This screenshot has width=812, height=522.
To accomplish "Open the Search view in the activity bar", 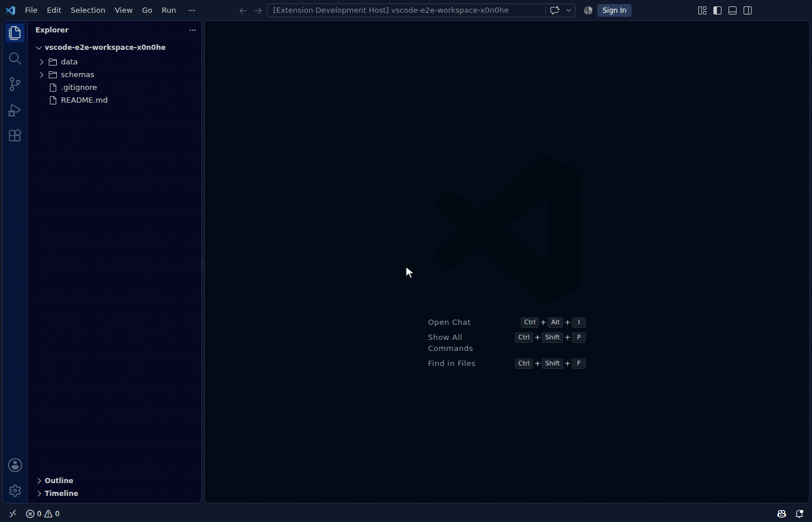I will coord(15,59).
